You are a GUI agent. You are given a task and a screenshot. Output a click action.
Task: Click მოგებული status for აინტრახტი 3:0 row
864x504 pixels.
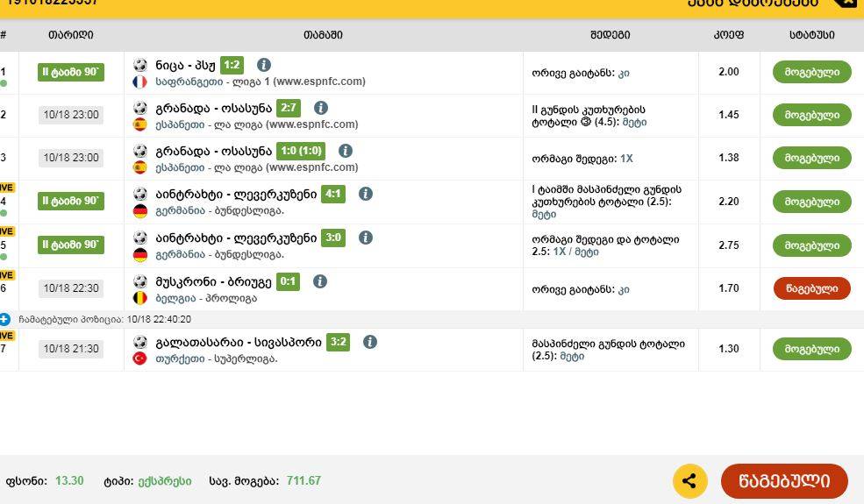click(811, 245)
